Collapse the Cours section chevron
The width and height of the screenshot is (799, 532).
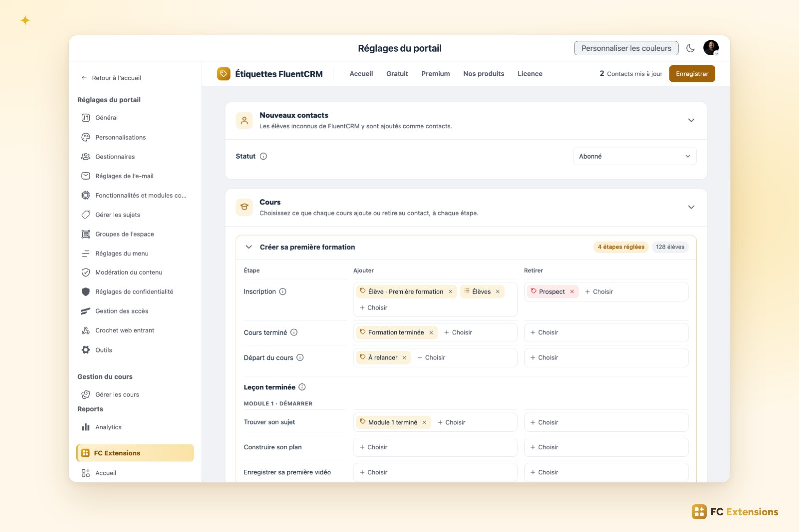pyautogui.click(x=691, y=207)
